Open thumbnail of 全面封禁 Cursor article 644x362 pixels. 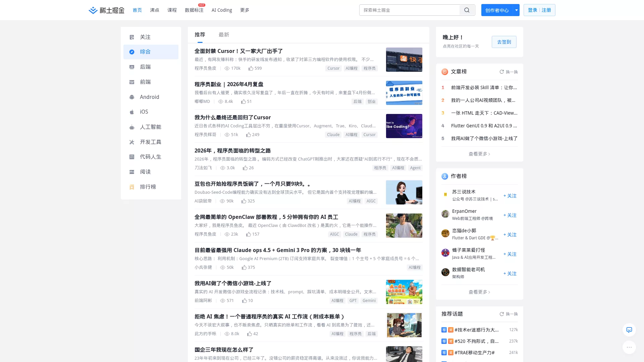[x=404, y=60]
